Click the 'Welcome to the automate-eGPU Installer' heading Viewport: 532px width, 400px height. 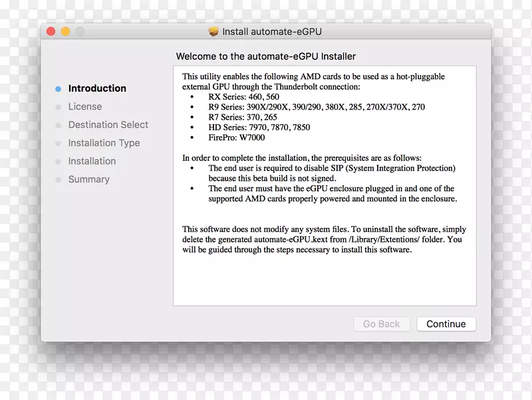click(265, 56)
